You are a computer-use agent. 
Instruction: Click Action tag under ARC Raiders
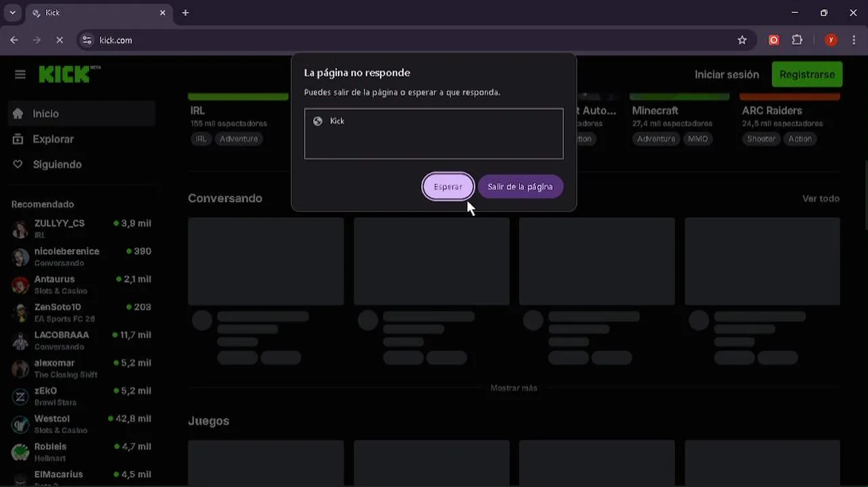click(800, 139)
